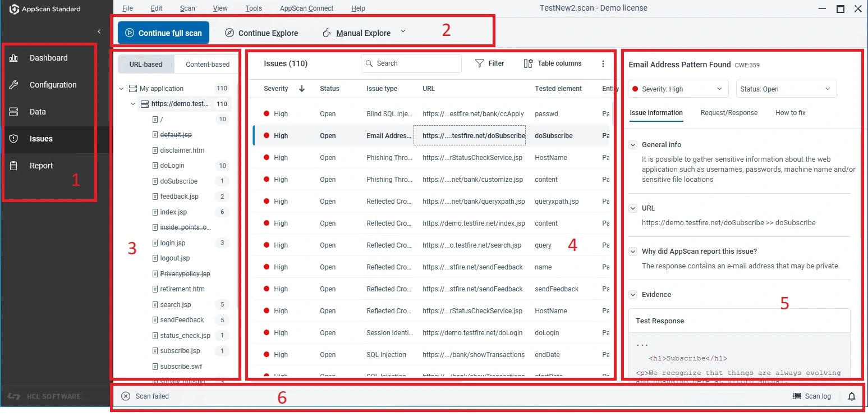The image size is (868, 416).
Task: Switch to the Content-based tab
Action: (206, 64)
